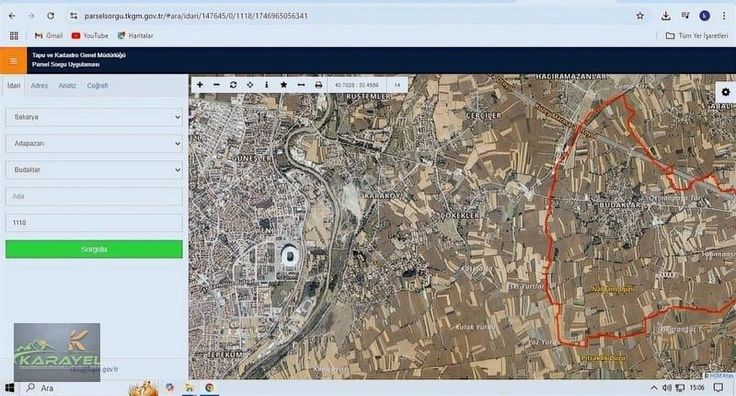Zoom out with the map minus icon

(x=216, y=85)
